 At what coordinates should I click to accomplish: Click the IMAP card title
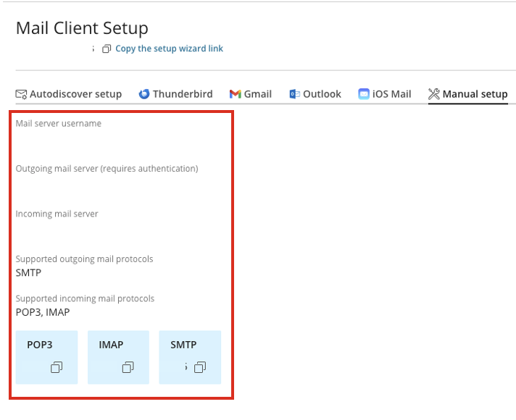pos(111,345)
